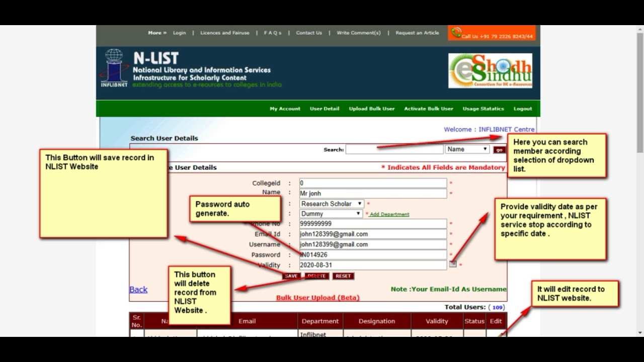This screenshot has width=644, height=362.
Task: Open Bulk User Upload (Beta) link
Action: click(318, 298)
